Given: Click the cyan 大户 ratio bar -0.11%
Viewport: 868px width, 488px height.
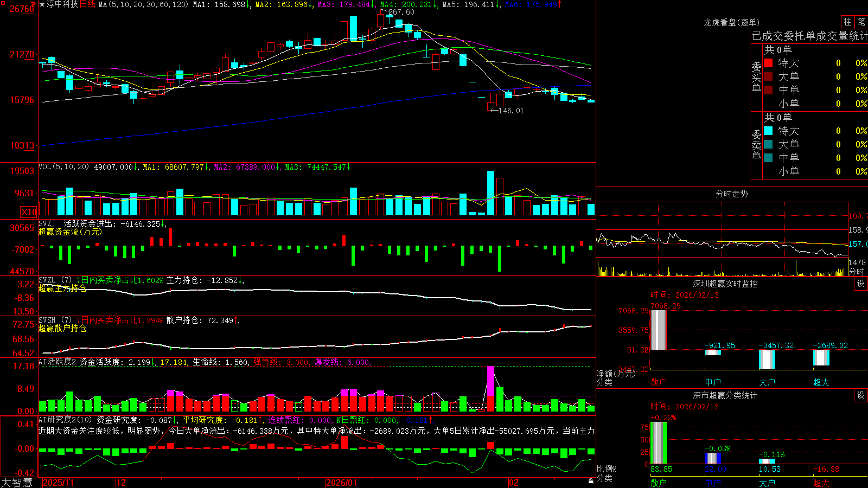Looking at the screenshot, I should point(767,461).
